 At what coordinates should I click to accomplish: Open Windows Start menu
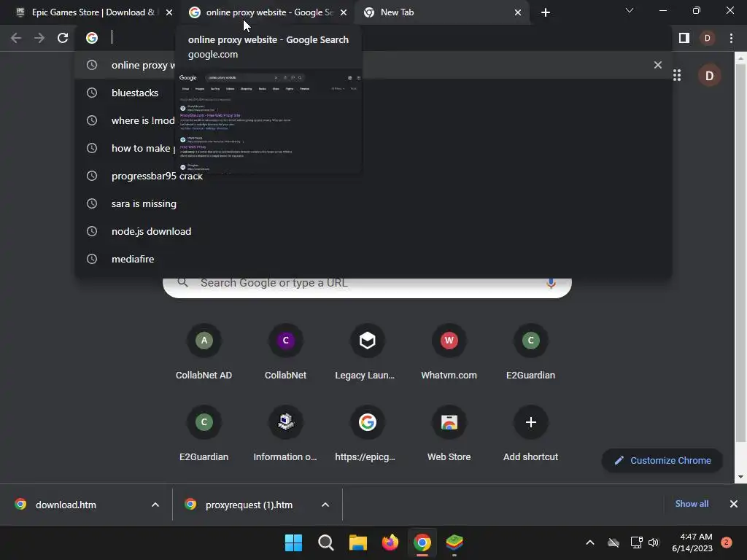point(293,542)
